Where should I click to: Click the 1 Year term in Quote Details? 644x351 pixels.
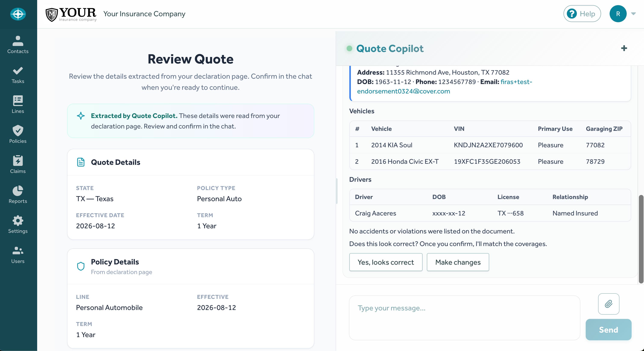206,226
